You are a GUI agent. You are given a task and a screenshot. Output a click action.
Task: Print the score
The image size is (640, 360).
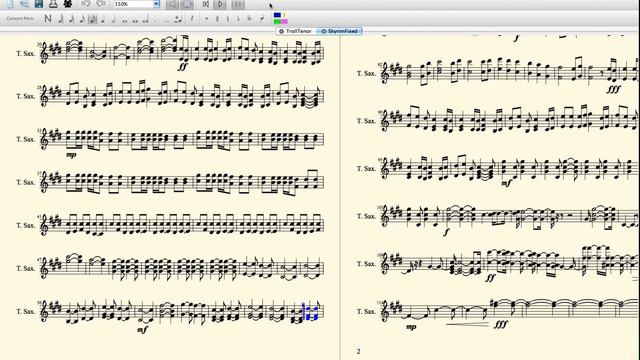coord(53,4)
